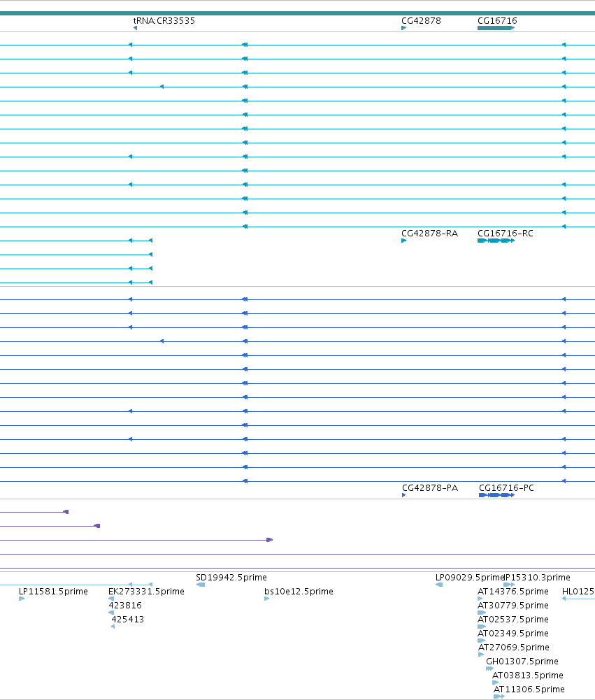Select the CG42878 gene label at top
This screenshot has height=700, width=595.
(x=421, y=20)
